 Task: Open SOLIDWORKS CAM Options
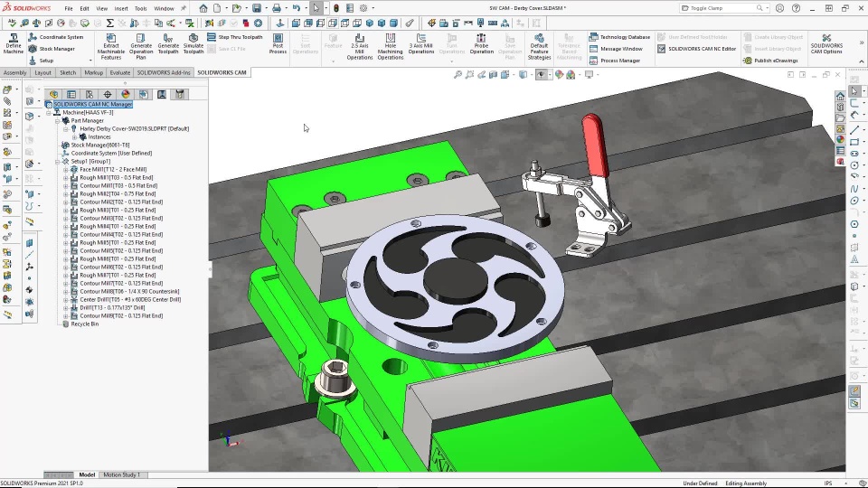pos(826,44)
